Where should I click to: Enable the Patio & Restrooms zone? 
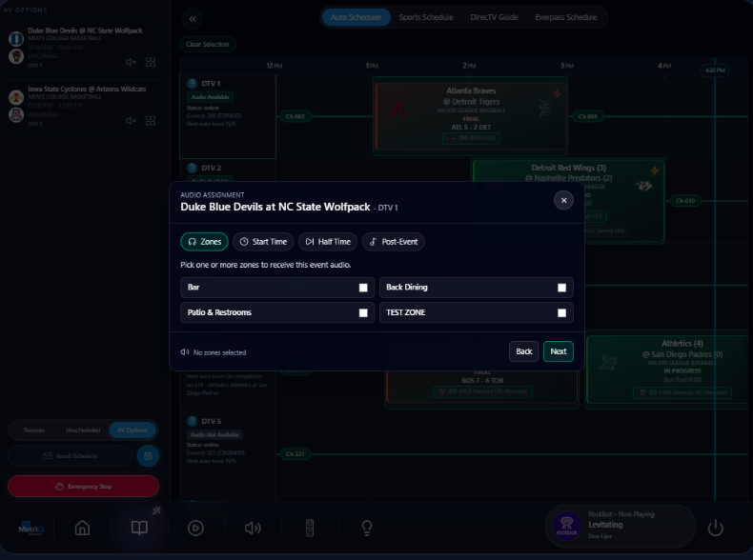[363, 313]
